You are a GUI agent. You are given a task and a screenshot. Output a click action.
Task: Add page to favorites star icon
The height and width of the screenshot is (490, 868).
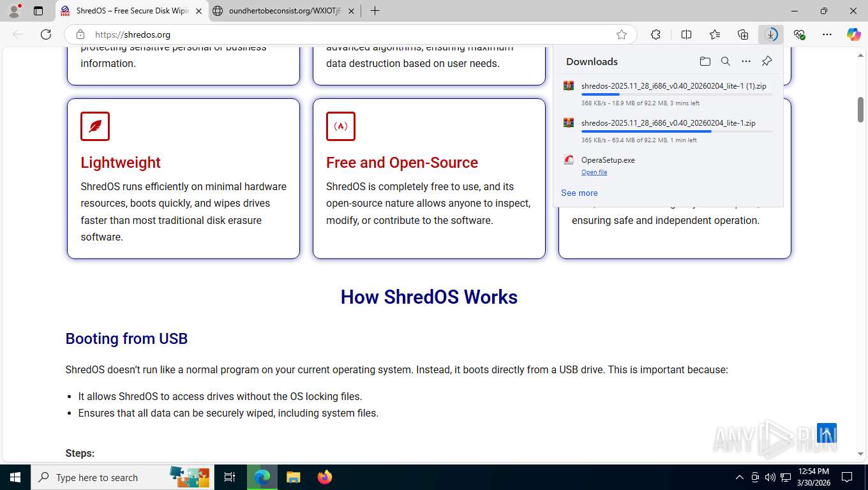[622, 34]
